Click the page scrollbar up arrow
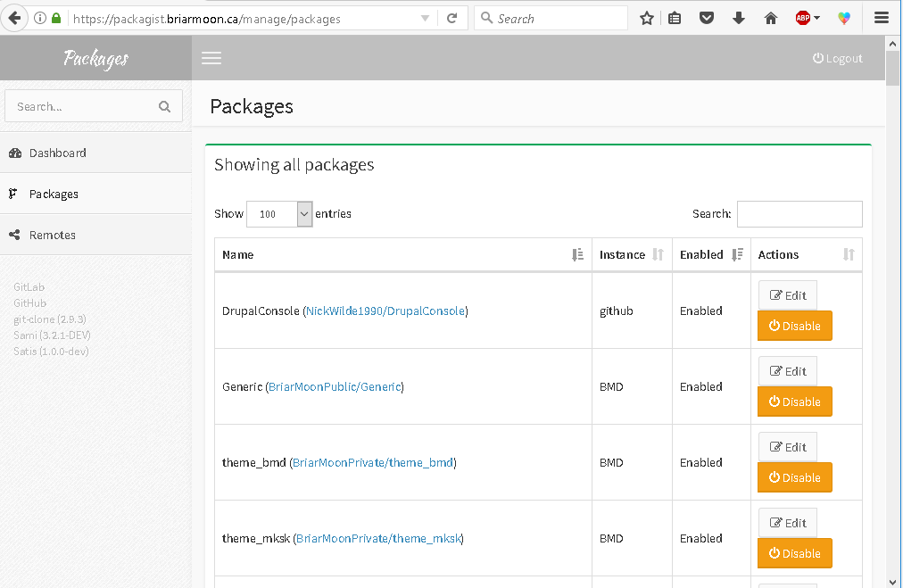 [892, 43]
